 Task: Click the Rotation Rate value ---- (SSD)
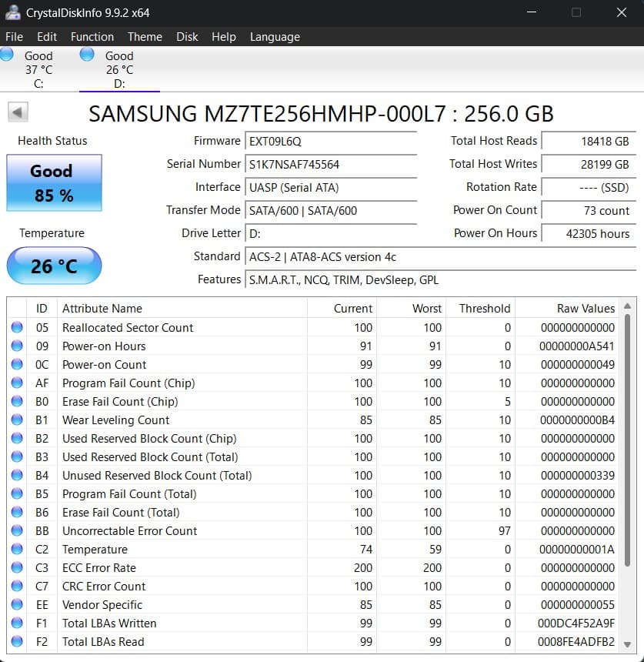click(589, 188)
